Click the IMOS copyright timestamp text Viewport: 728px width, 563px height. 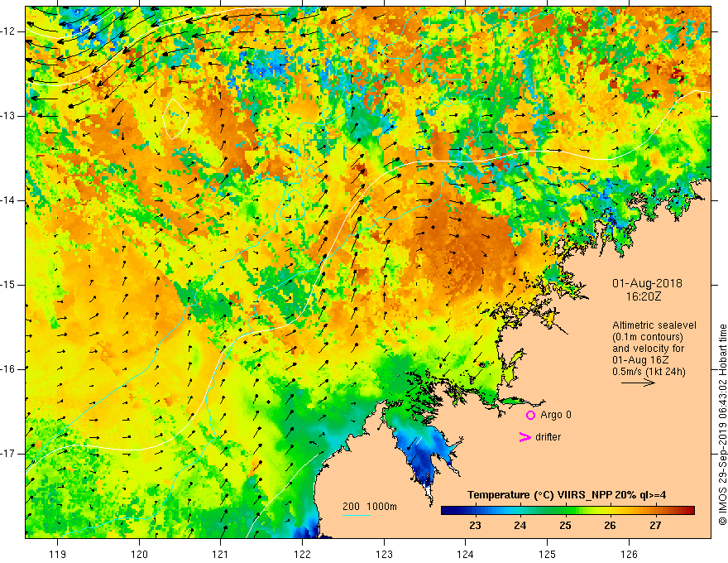722,426
